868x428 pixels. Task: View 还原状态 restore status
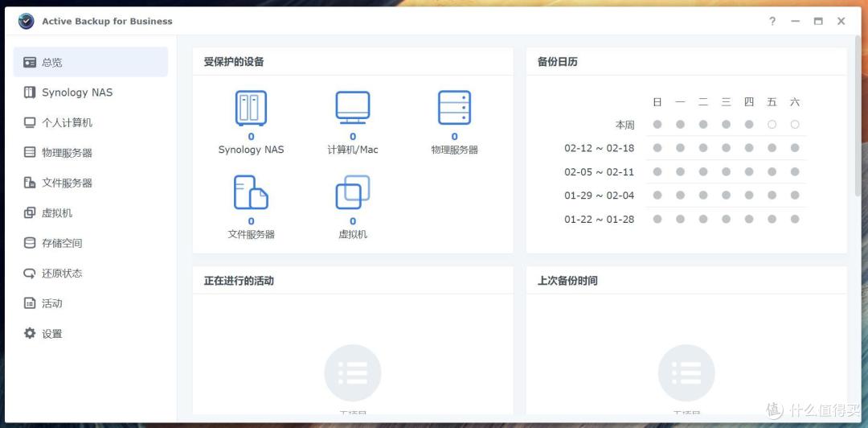[x=90, y=274]
